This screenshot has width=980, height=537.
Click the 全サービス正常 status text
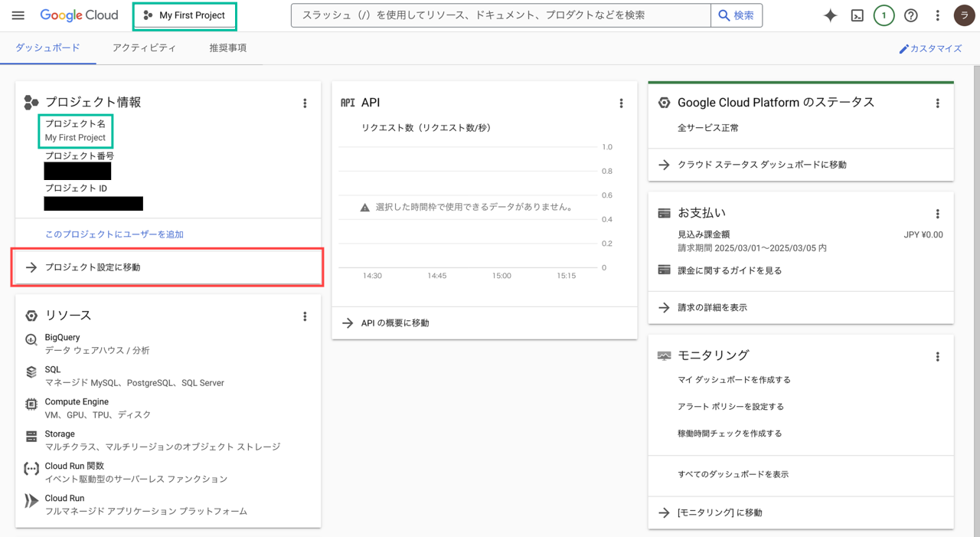[x=708, y=128]
